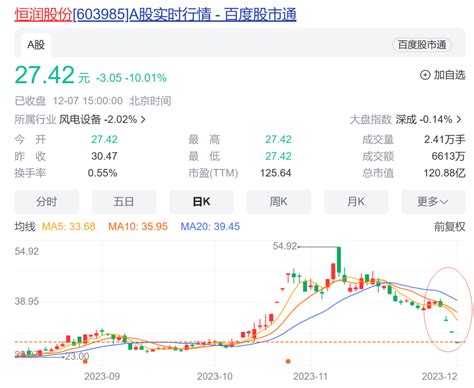Select the 月K chart tab

click(x=356, y=201)
